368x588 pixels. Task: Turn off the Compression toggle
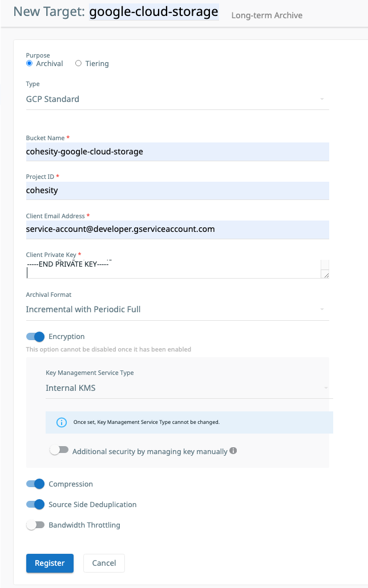pyautogui.click(x=35, y=484)
